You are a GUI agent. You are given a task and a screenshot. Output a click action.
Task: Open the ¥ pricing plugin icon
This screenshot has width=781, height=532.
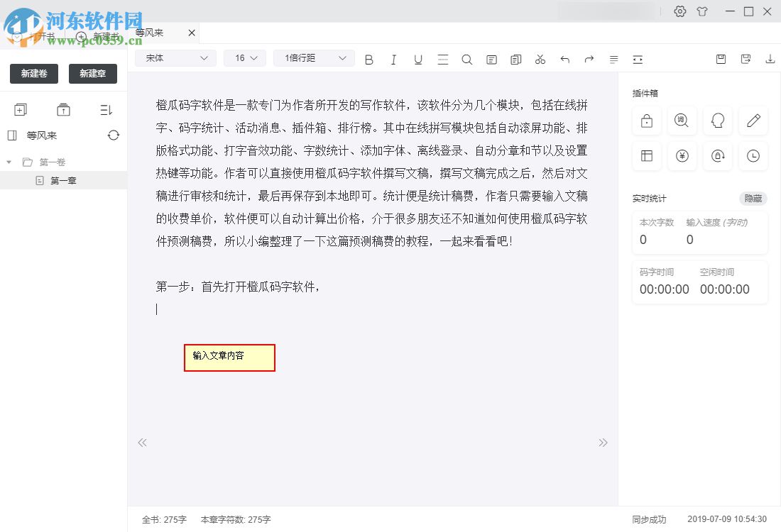pyautogui.click(x=682, y=156)
